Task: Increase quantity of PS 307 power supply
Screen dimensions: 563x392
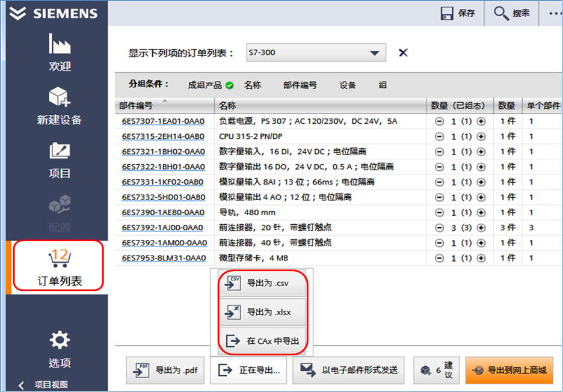Action: (x=481, y=121)
